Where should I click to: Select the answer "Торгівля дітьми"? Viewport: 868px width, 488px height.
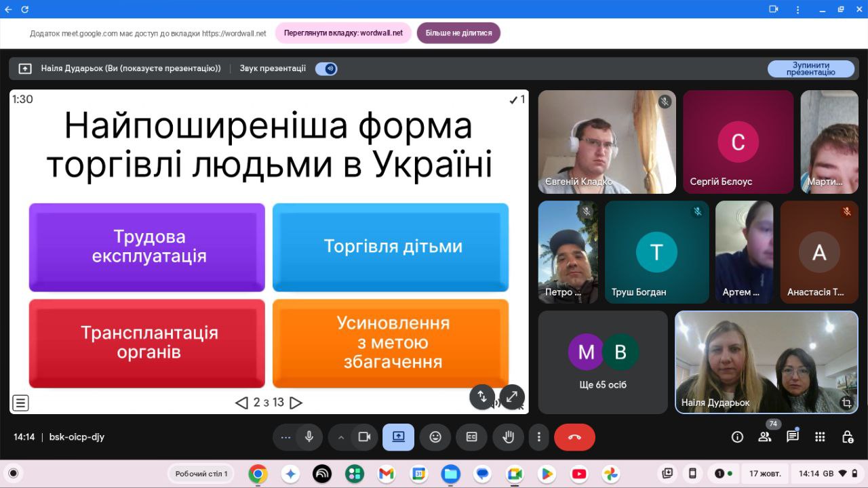[x=391, y=247]
